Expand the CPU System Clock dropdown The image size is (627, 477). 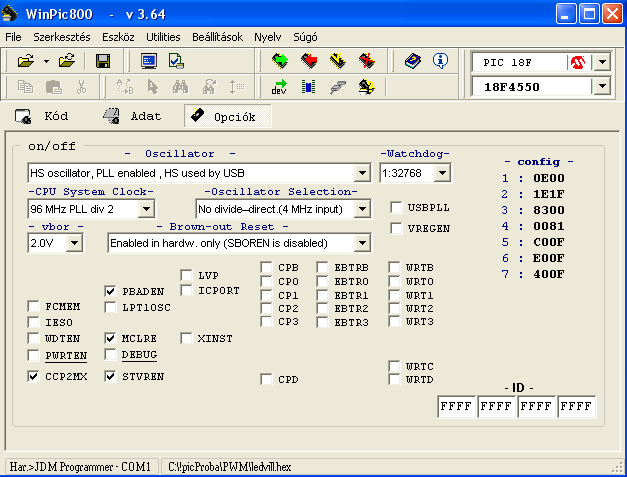tap(146, 209)
